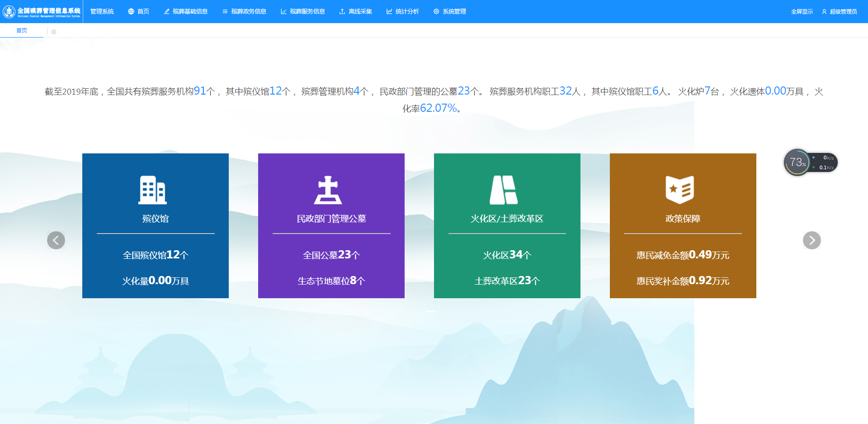Click the road icon on cremation zone card
This screenshot has height=424, width=868.
click(504, 190)
